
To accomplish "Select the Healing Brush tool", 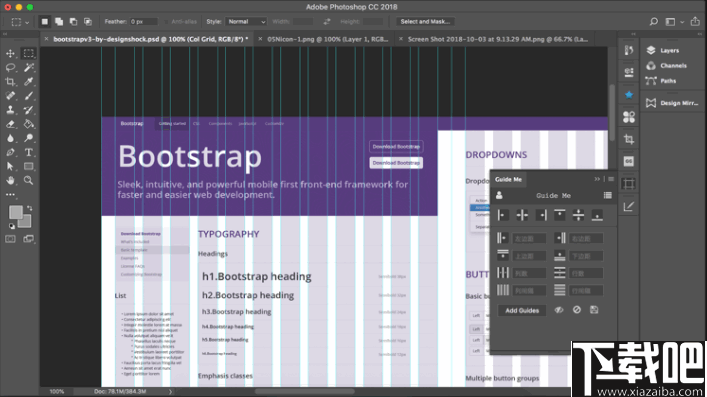I will point(10,96).
